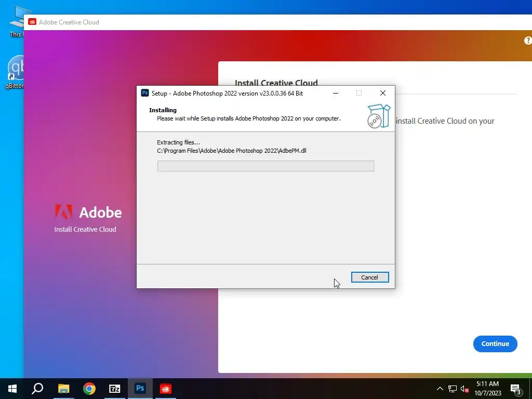Screen dimensions: 532x399
Task: Close the Photoshop setup window
Action: tap(383, 93)
